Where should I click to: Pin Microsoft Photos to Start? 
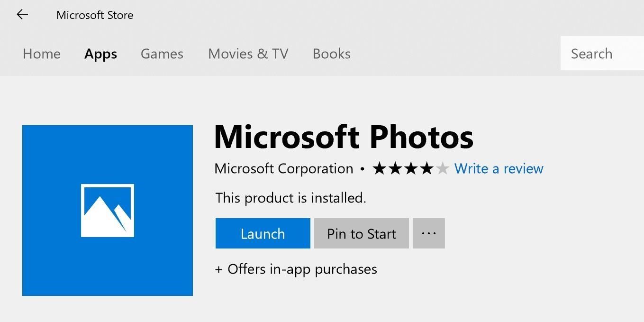pyautogui.click(x=361, y=233)
